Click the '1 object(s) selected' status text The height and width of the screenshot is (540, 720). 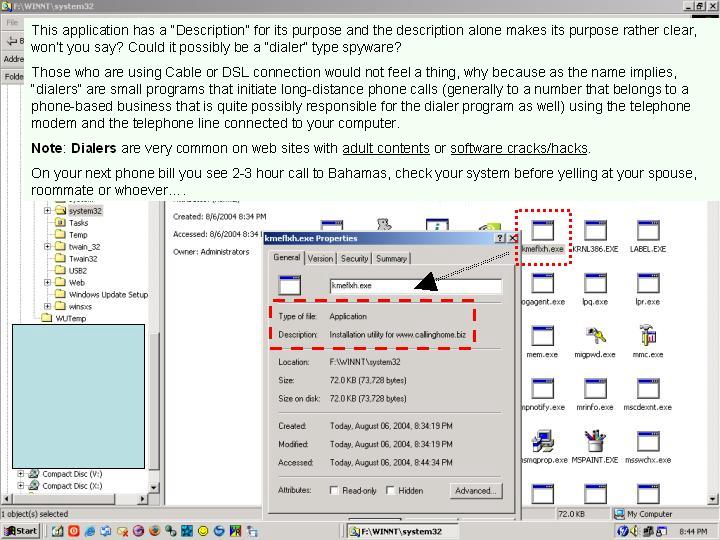pyautogui.click(x=34, y=514)
